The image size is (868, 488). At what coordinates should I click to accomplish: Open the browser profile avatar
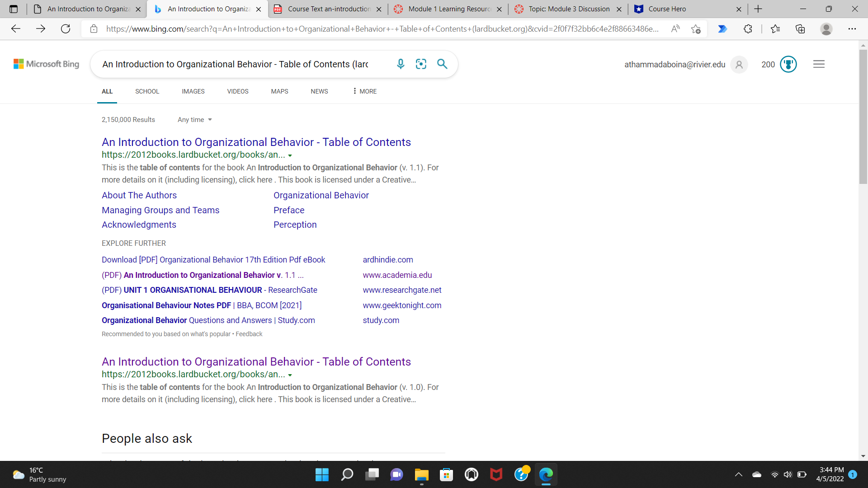(826, 29)
